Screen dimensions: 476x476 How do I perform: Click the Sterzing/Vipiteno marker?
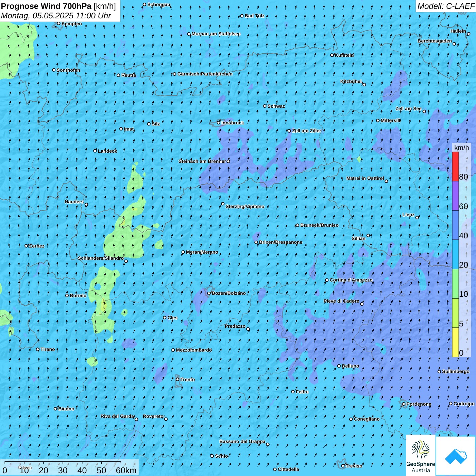[x=223, y=204]
